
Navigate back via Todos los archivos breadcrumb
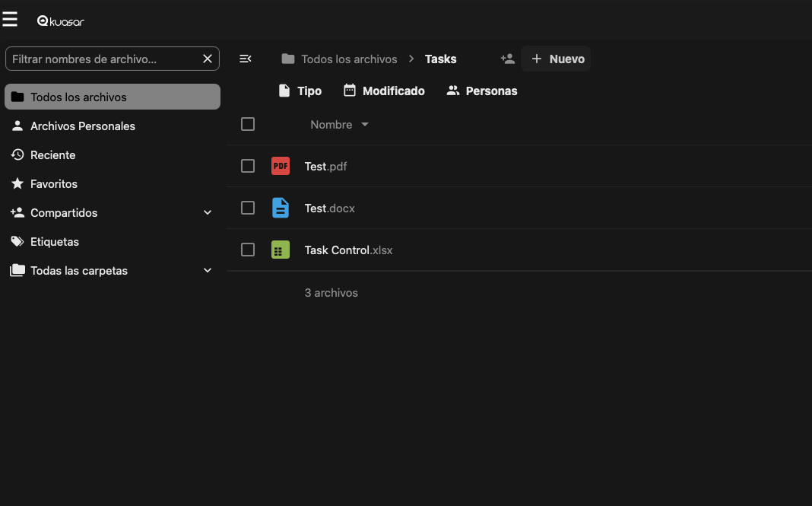(347, 59)
